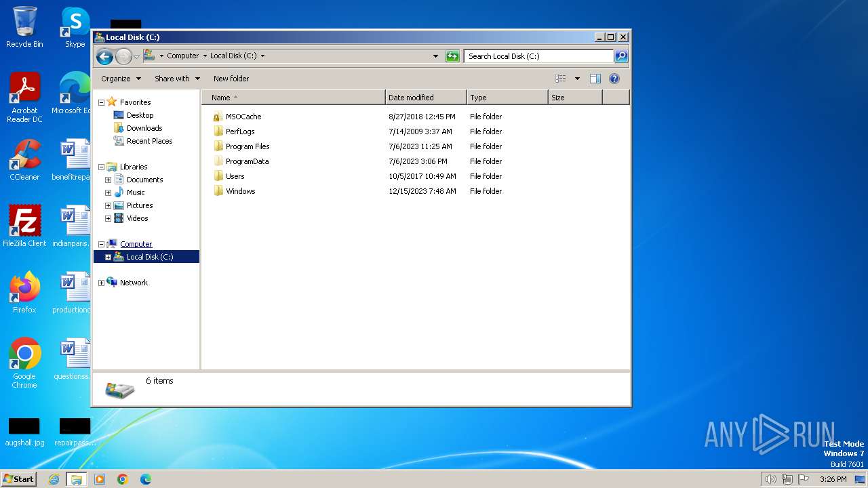Click the refresh button in address bar
This screenshot has width=868, height=488.
tap(452, 56)
